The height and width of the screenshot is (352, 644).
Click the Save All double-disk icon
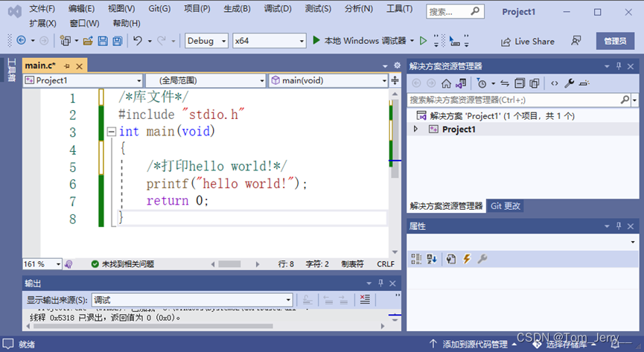point(118,41)
